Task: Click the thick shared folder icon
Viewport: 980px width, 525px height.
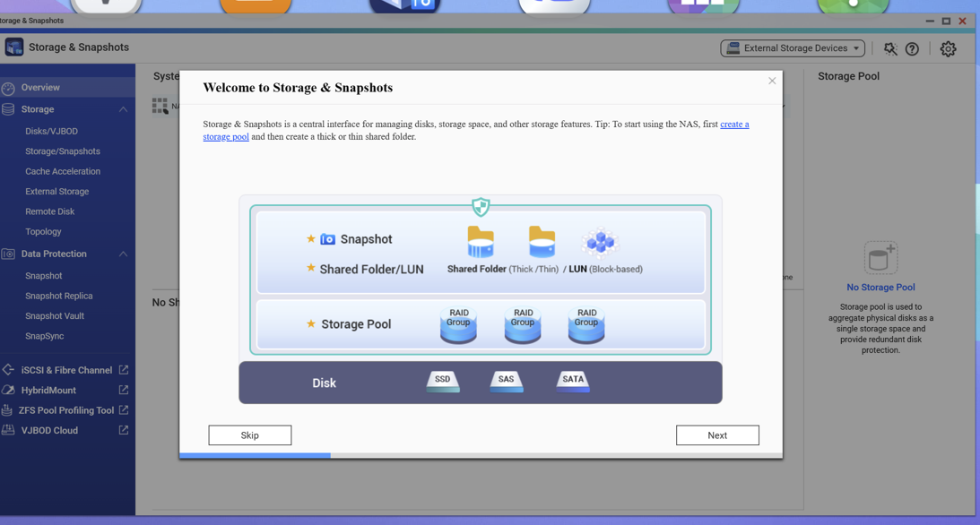Action: tap(481, 242)
